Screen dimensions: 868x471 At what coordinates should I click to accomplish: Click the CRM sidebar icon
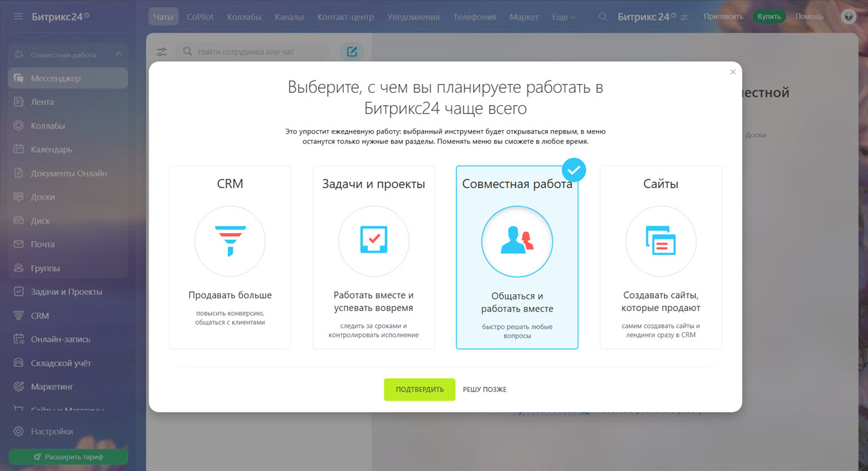coord(19,316)
